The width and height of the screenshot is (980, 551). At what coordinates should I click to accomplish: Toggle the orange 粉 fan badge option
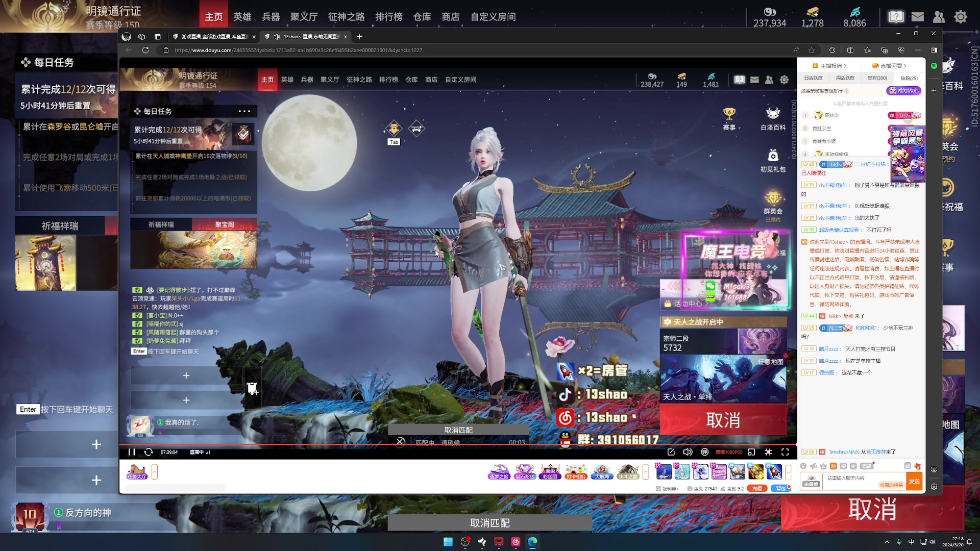(834, 466)
